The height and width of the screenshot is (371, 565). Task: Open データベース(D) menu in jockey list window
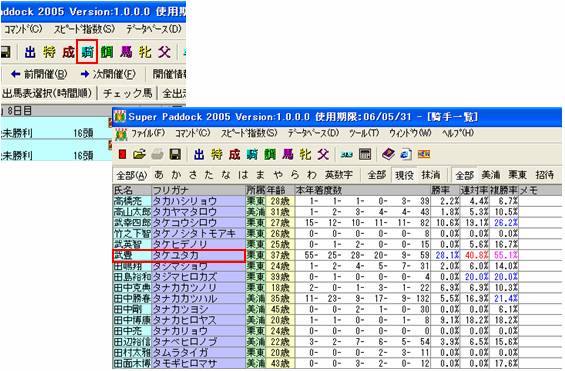313,134
